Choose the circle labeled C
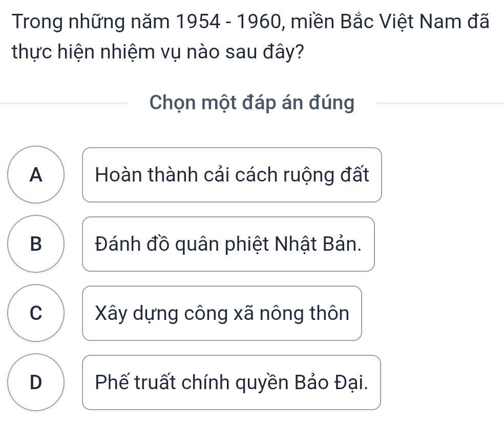504x423 pixels. [x=36, y=313]
